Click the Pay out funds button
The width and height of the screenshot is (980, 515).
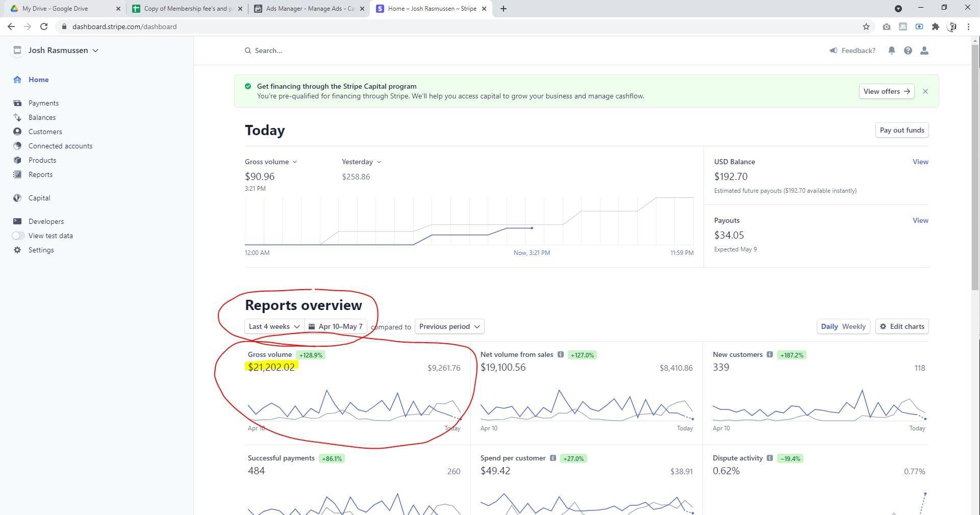(901, 130)
